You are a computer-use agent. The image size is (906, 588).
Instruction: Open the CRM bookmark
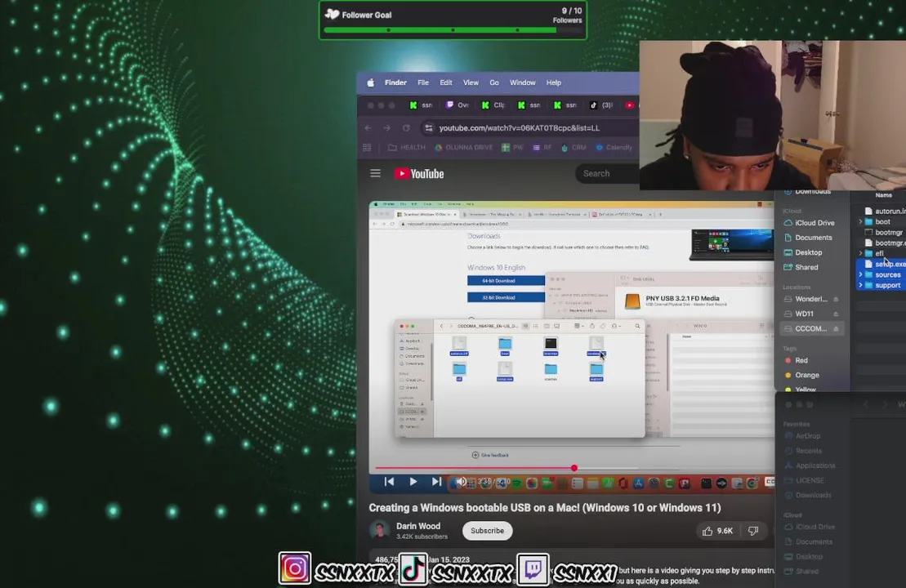pos(574,147)
